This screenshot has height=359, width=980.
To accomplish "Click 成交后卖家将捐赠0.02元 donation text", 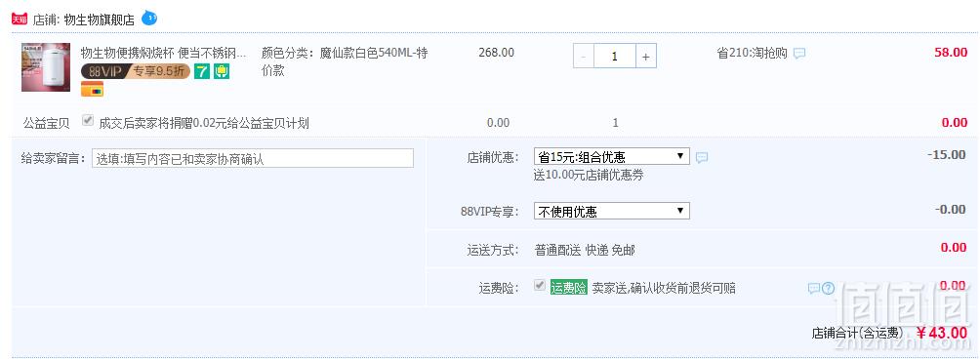I will [x=204, y=123].
